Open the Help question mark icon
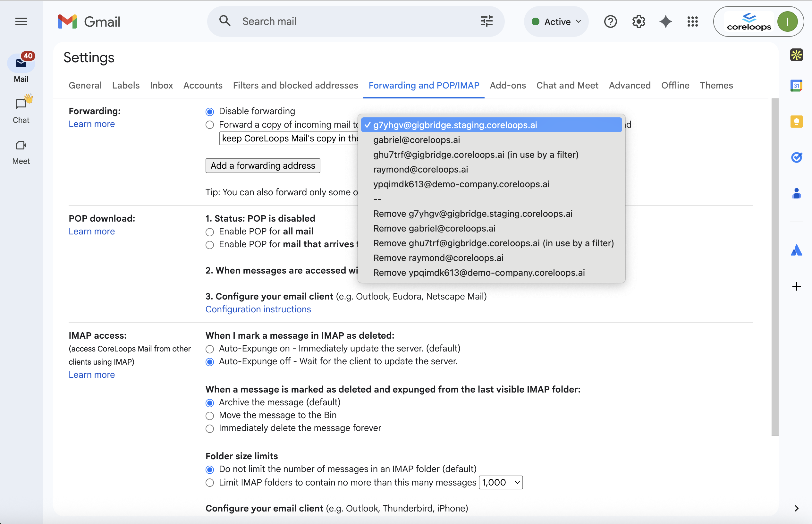 [610, 22]
